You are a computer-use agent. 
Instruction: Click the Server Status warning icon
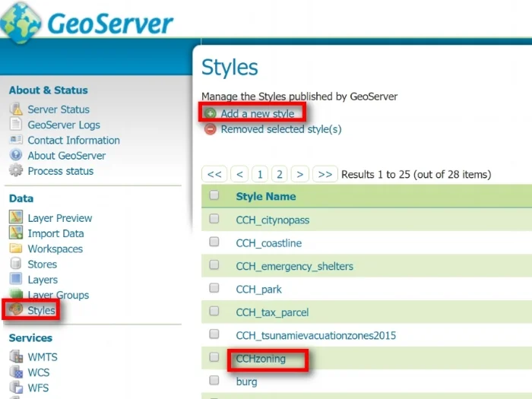click(x=16, y=109)
